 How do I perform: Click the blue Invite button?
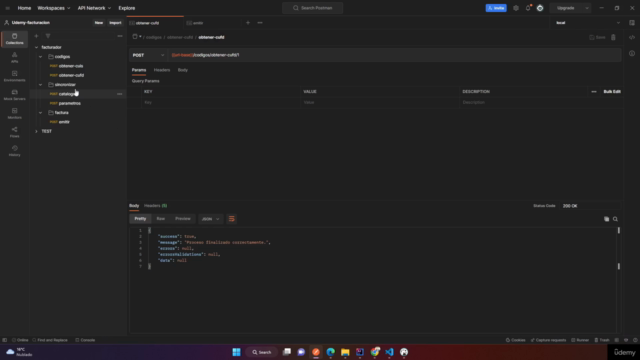[496, 8]
